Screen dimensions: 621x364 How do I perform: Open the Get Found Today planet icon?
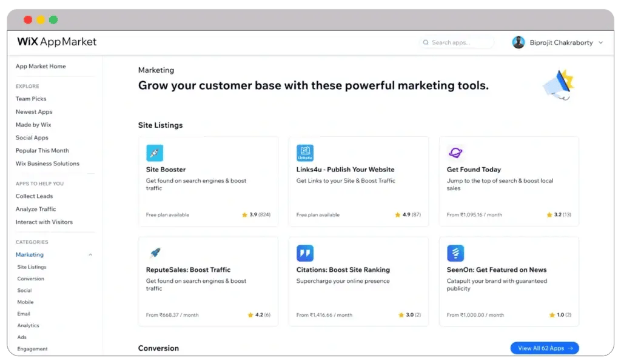tap(455, 153)
